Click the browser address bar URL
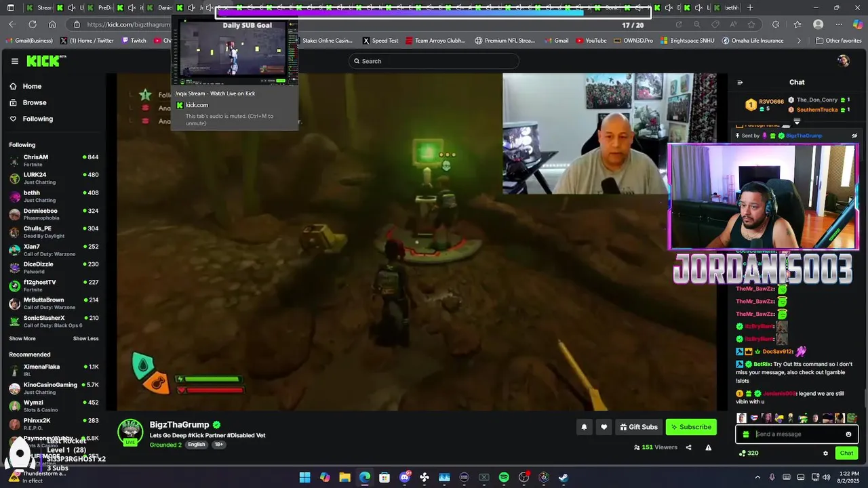The image size is (868, 488). point(129,24)
